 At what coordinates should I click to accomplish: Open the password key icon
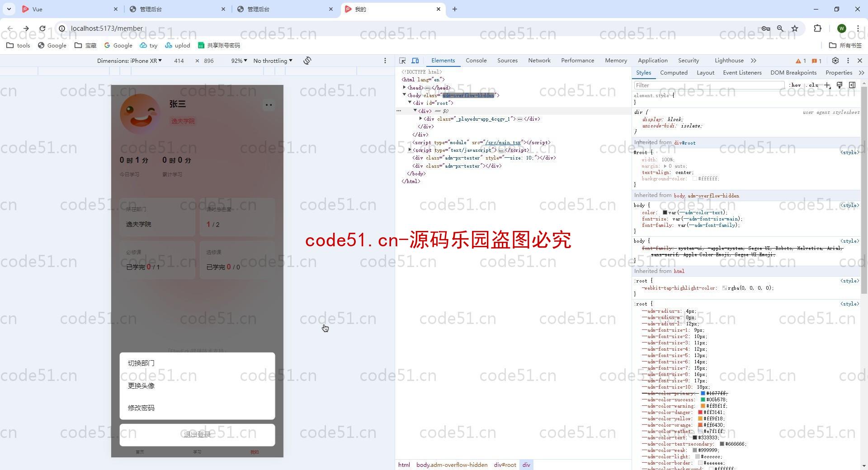click(766, 28)
